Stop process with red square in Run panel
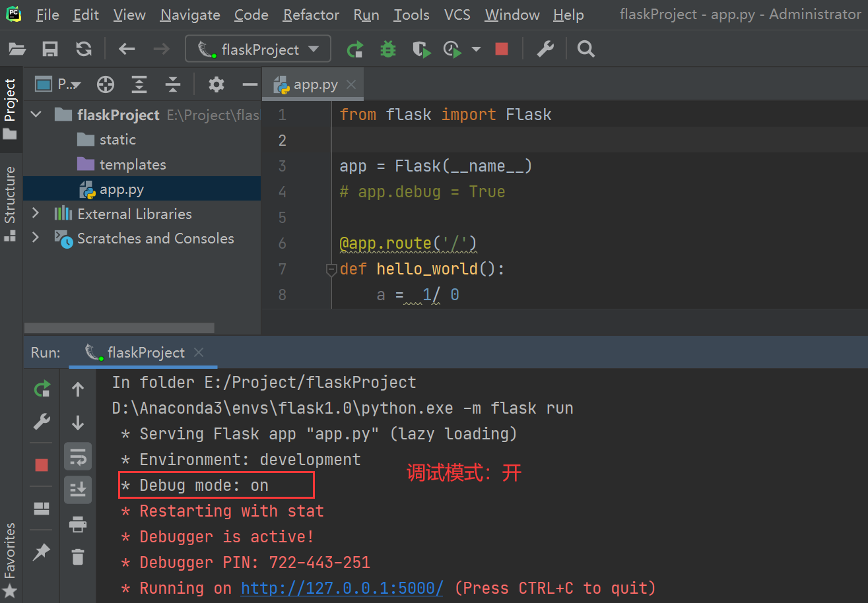 tap(42, 465)
